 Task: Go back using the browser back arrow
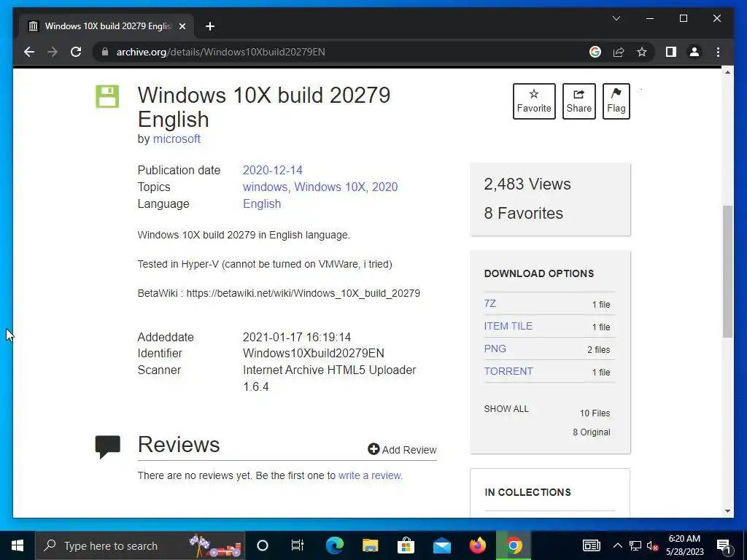point(29,52)
